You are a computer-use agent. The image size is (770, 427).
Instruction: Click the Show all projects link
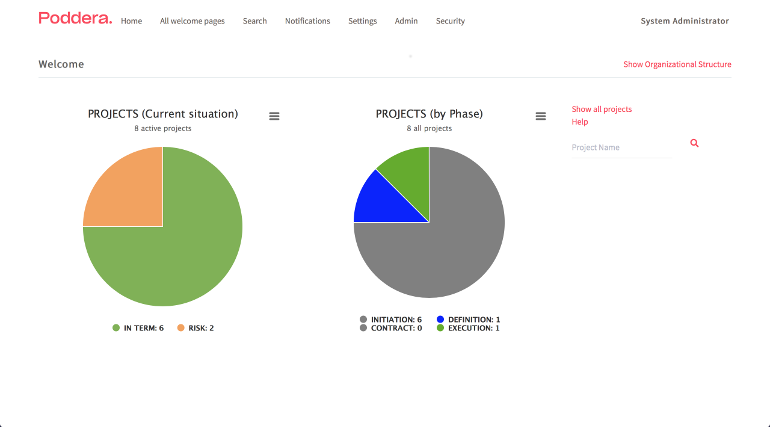(x=602, y=109)
